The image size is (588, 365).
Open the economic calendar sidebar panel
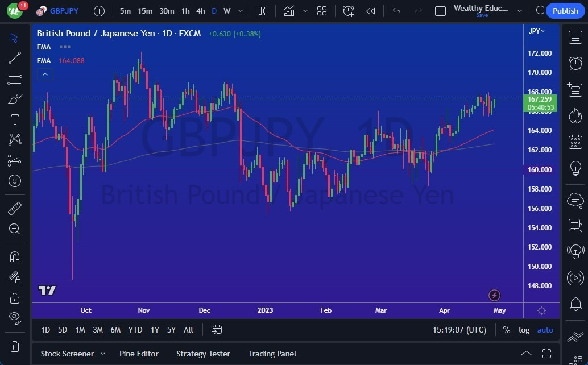tap(575, 141)
